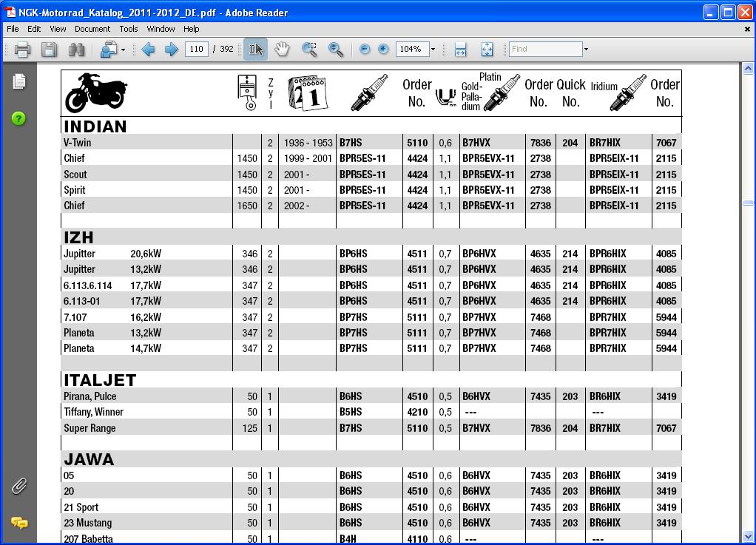Click Scout model name
This screenshot has width=756, height=545.
[75, 175]
